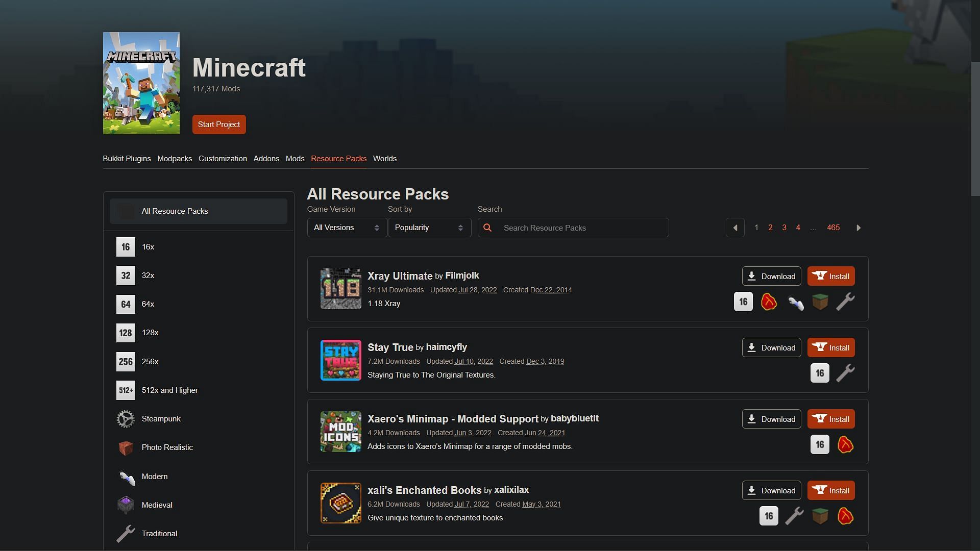Open author xalixilax's profile
The width and height of the screenshot is (980, 551).
[511, 490]
